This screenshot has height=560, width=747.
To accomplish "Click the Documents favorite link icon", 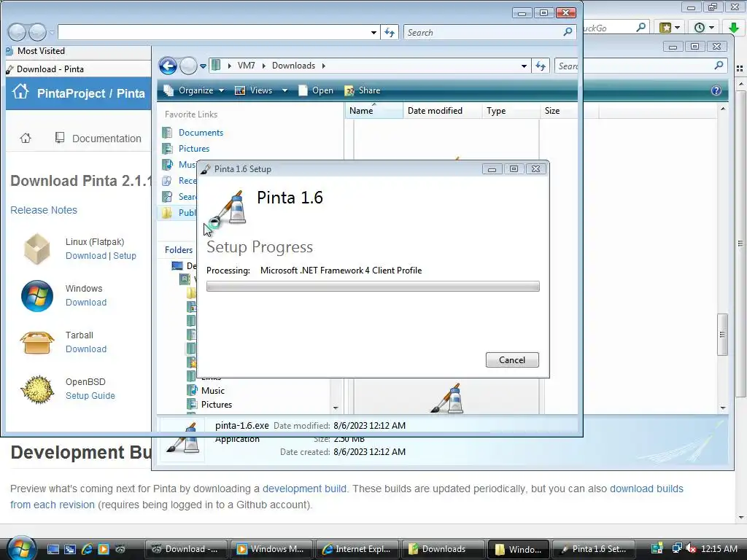I will pyautogui.click(x=167, y=133).
